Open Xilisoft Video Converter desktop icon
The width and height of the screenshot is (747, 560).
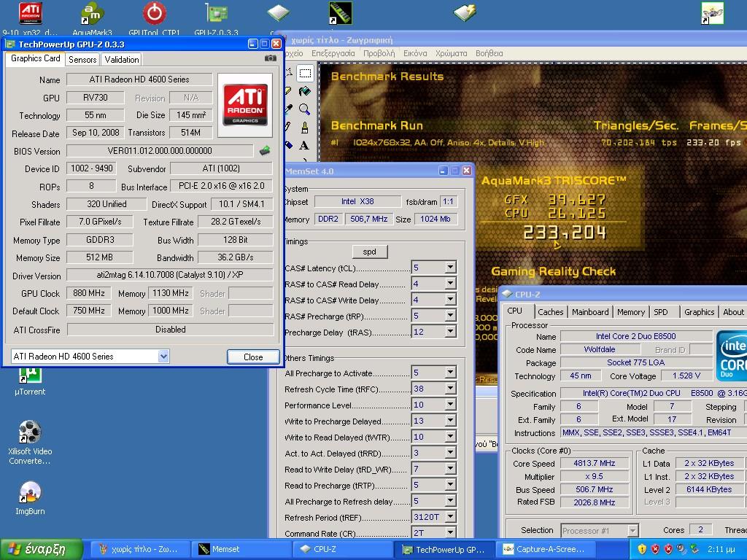[29, 443]
